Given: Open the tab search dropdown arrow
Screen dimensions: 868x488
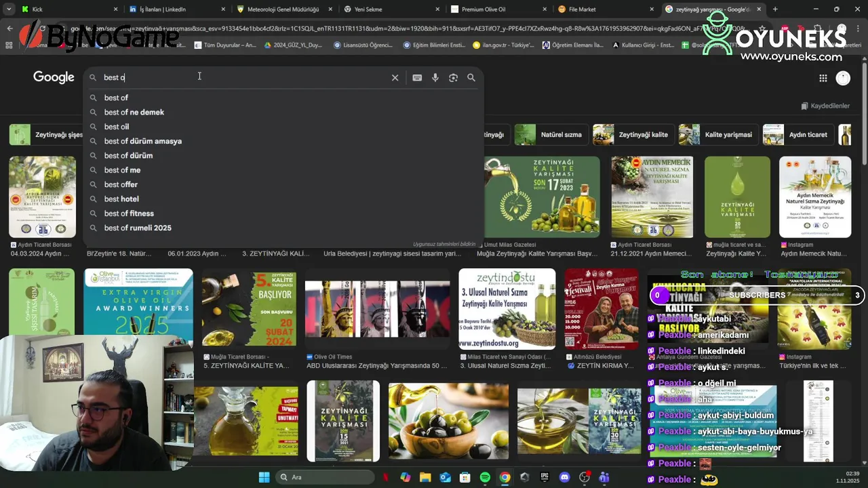Looking at the screenshot, I should [9, 9].
